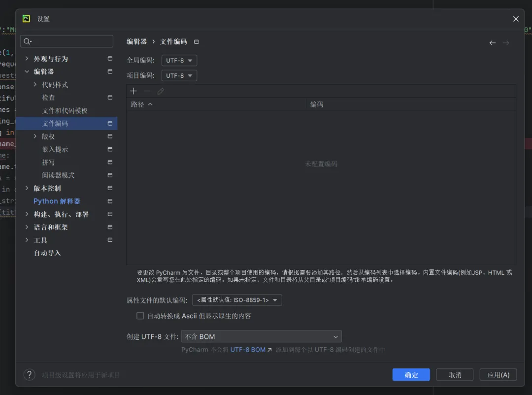Expand the 外观与行为 tree node
Viewport: 532px width, 395px height.
(x=27, y=59)
